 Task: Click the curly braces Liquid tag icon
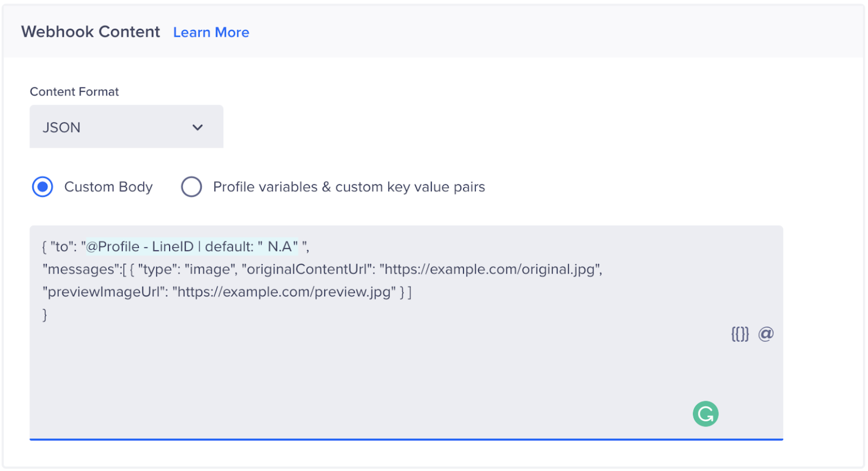pyautogui.click(x=740, y=334)
